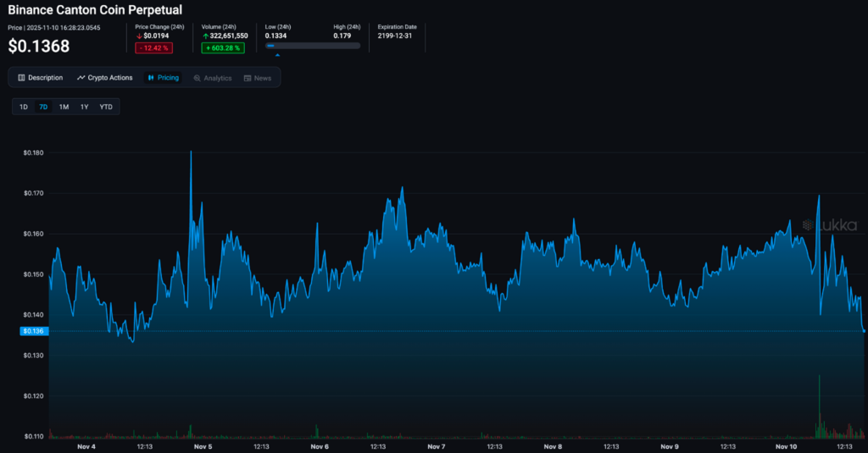Click the News newspaper icon
868x453 pixels.
pos(248,78)
